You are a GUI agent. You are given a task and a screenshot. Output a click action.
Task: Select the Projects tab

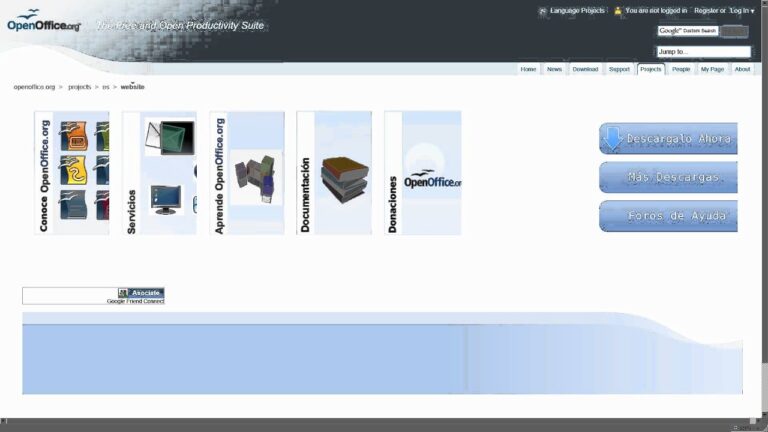(650, 70)
